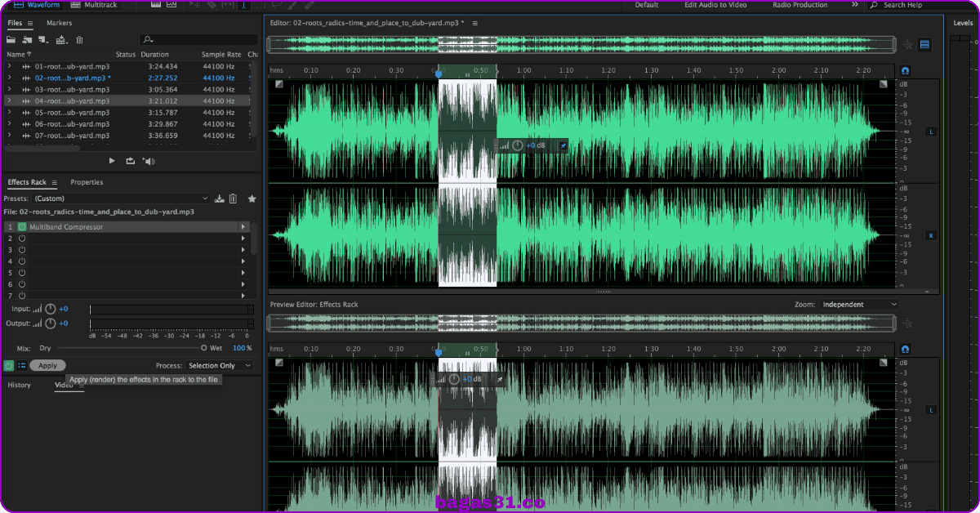Click the Insert into Multitrack icon

61,39
